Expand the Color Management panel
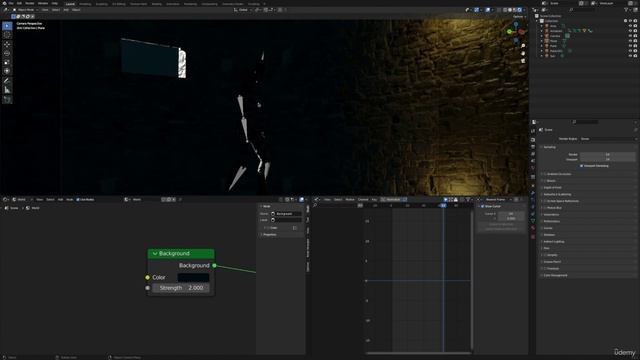 coord(555,276)
